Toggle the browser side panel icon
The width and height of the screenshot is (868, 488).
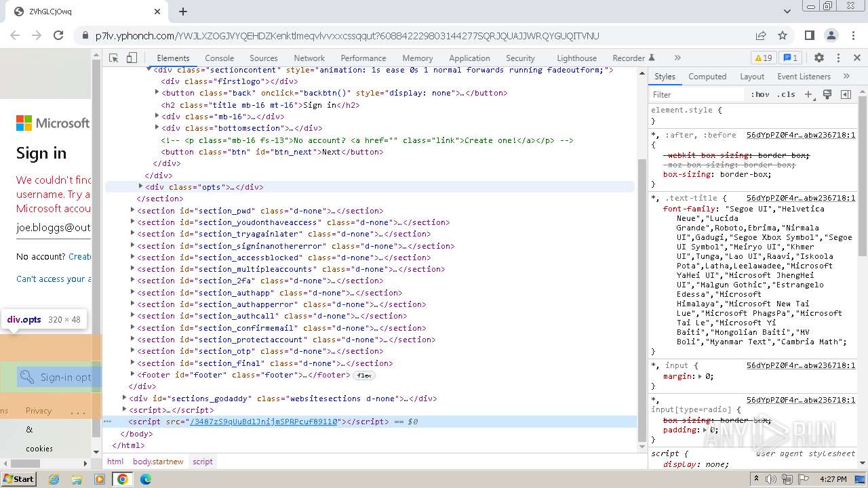[810, 36]
